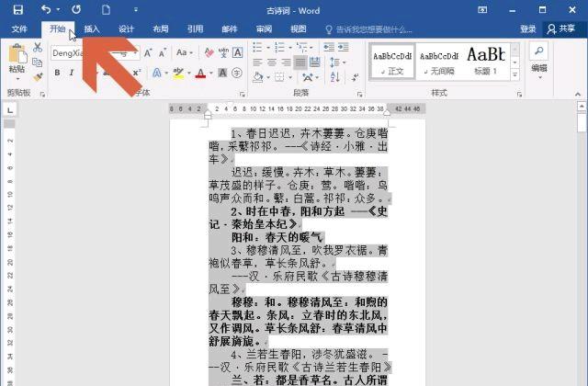Open the phonetic guide (wén) tool
Viewport: 588px width, 386px height.
[x=223, y=53]
